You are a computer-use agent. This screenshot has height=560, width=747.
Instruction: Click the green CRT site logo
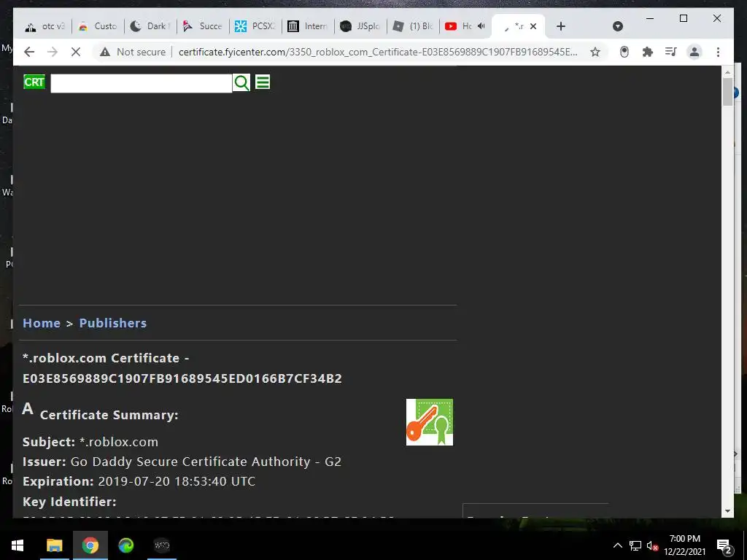34,82
